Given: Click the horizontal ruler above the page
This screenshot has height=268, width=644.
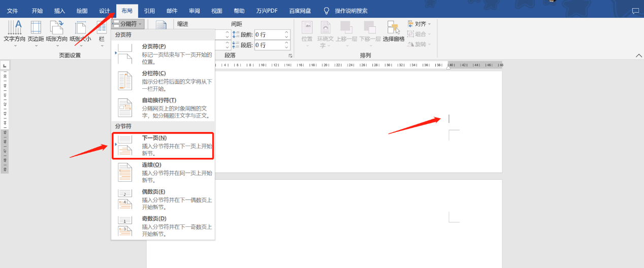Looking at the screenshot, I should click(358, 65).
